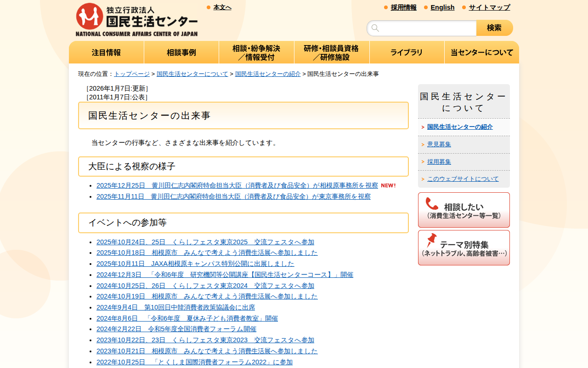Open the 当センターについて navigation tab

point(482,52)
